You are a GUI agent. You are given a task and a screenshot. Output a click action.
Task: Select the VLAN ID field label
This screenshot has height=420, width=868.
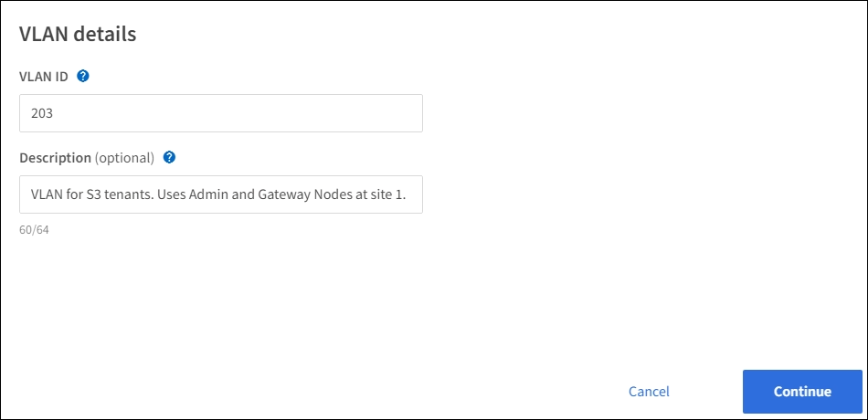pyautogui.click(x=44, y=77)
